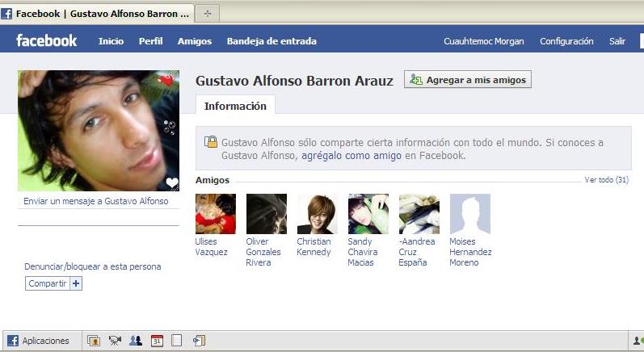Image resolution: width=644 pixels, height=352 pixels.
Task: Click the Facebook logo in the header
Action: point(47,41)
